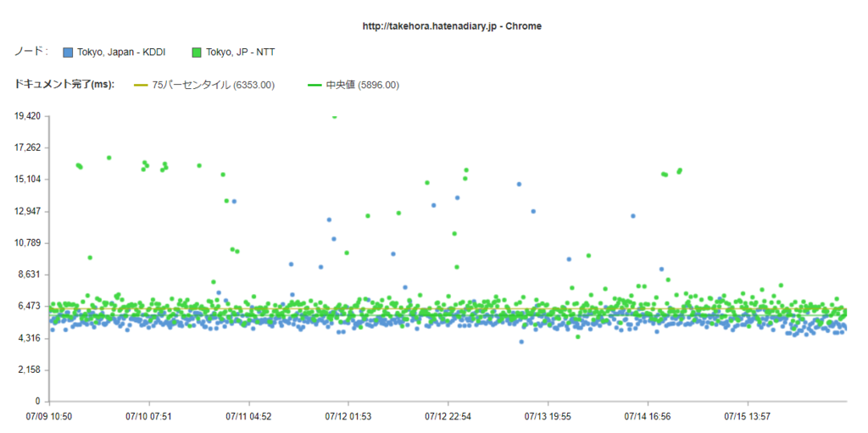Toggle the Tokyo, JP - NTT node label
The width and height of the screenshot is (868, 433).
click(241, 53)
